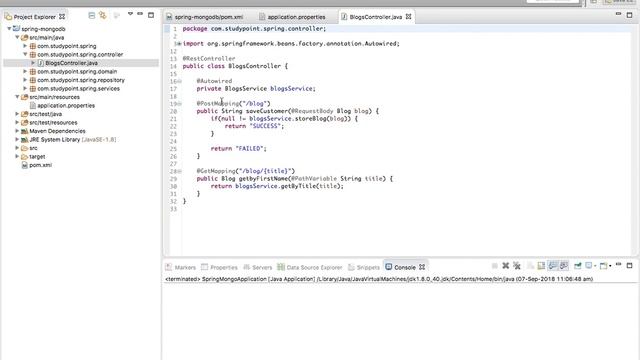
Task: Click the spring-mongodb project icon
Action: [x=16, y=29]
